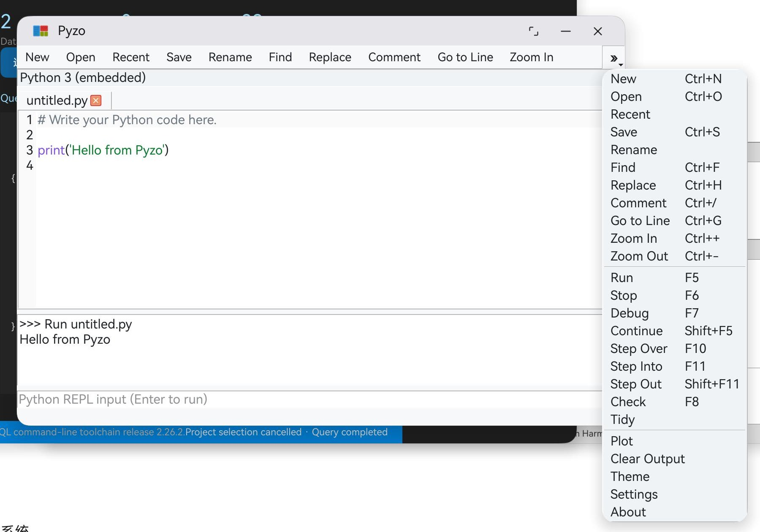
Task: Select Step Over in the menu
Action: coord(675,349)
